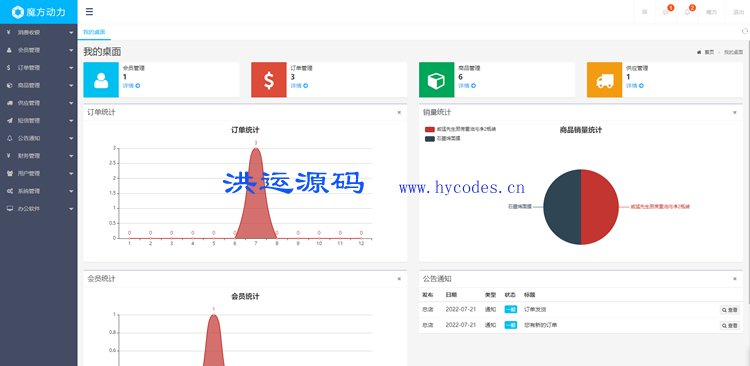750x366 pixels.
Task: Toggle the red legend swatch in 商品销量统计
Action: click(430, 129)
